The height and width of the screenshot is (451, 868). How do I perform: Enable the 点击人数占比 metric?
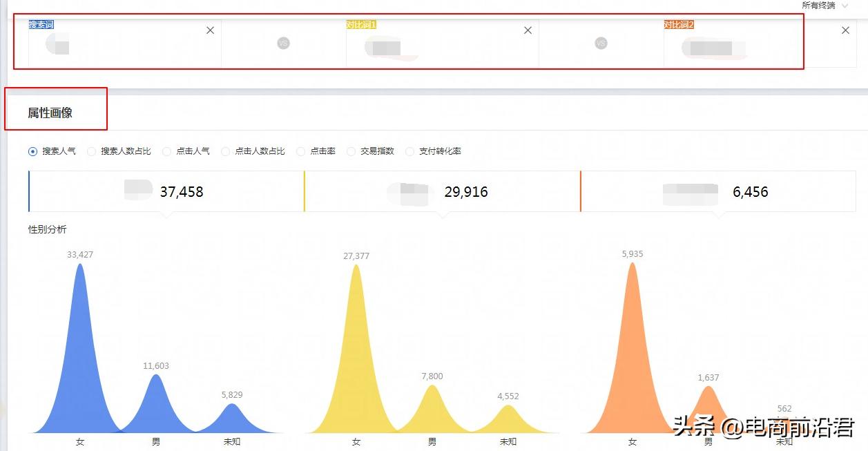pos(226,151)
